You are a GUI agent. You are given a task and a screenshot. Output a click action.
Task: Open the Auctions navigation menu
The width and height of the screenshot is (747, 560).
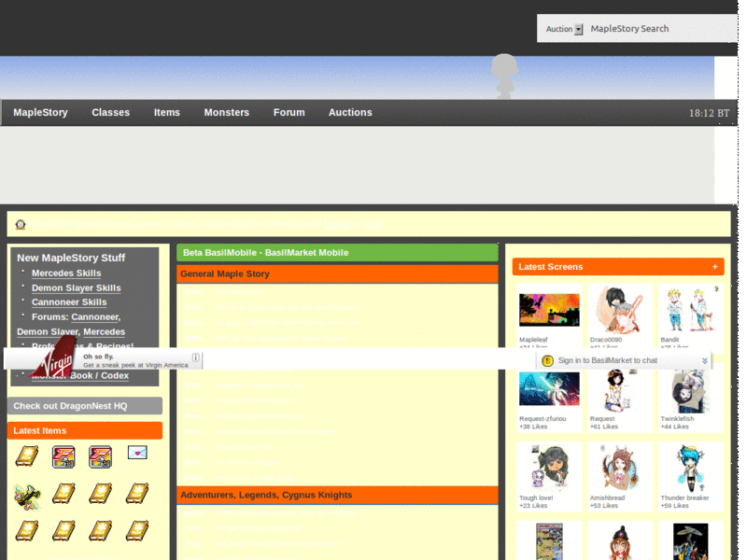pyautogui.click(x=350, y=113)
